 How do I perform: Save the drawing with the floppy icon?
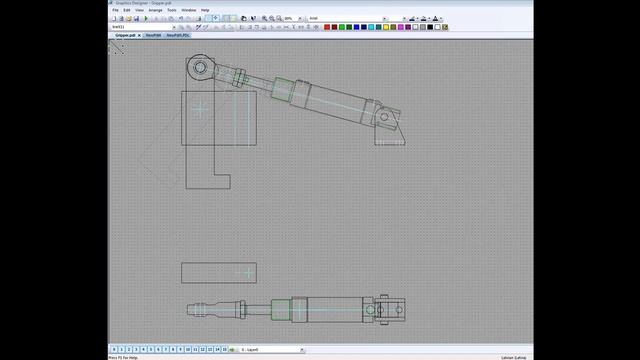pyautogui.click(x=136, y=18)
